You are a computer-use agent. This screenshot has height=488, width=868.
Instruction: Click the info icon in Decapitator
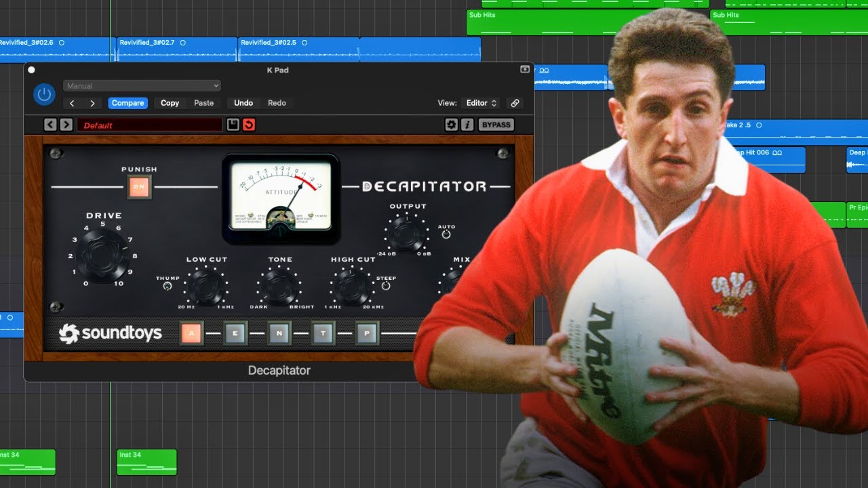467,125
